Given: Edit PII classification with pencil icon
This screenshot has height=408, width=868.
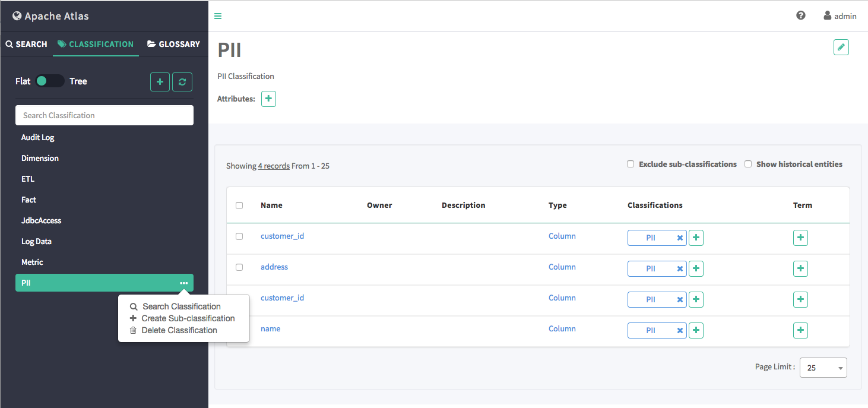Looking at the screenshot, I should click(x=841, y=48).
